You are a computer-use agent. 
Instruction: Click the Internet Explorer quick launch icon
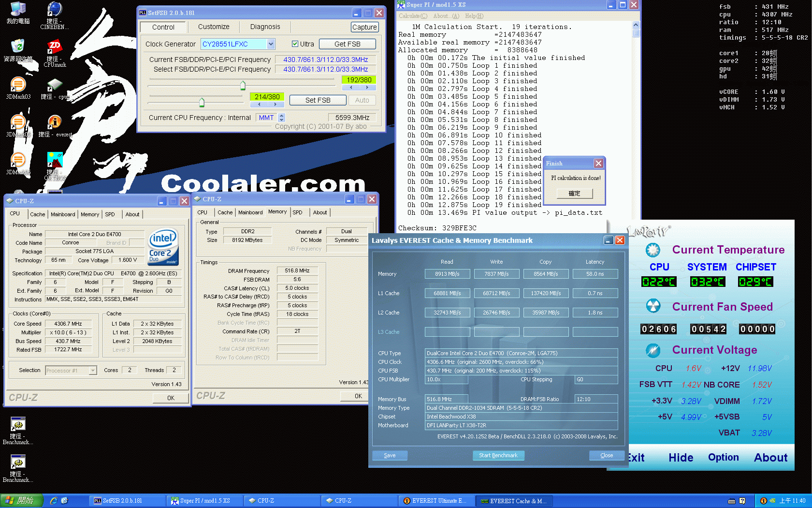[54, 501]
